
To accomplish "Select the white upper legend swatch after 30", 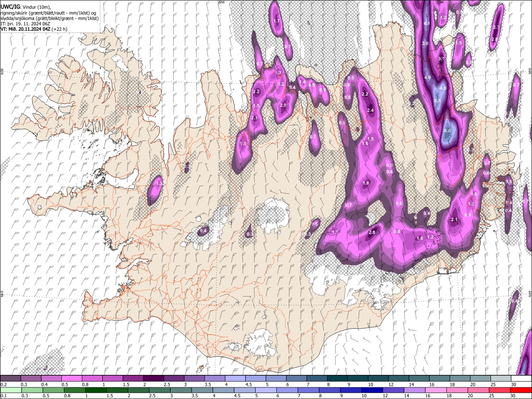I will 521,379.
